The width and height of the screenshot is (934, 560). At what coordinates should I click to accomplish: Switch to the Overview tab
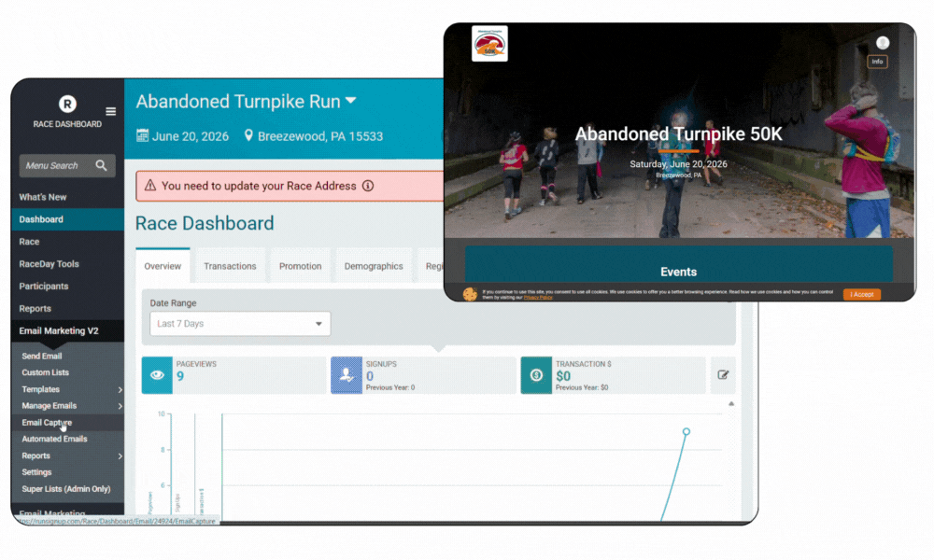163,266
